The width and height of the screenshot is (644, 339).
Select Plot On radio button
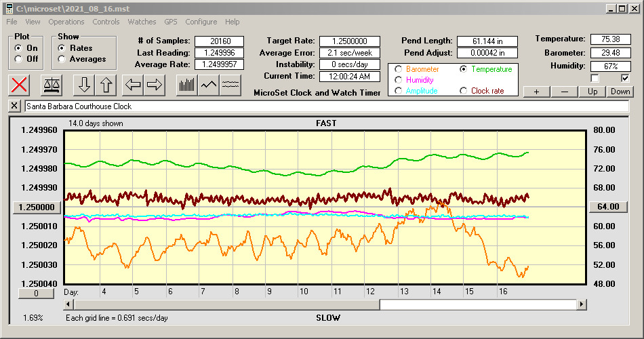tap(18, 48)
